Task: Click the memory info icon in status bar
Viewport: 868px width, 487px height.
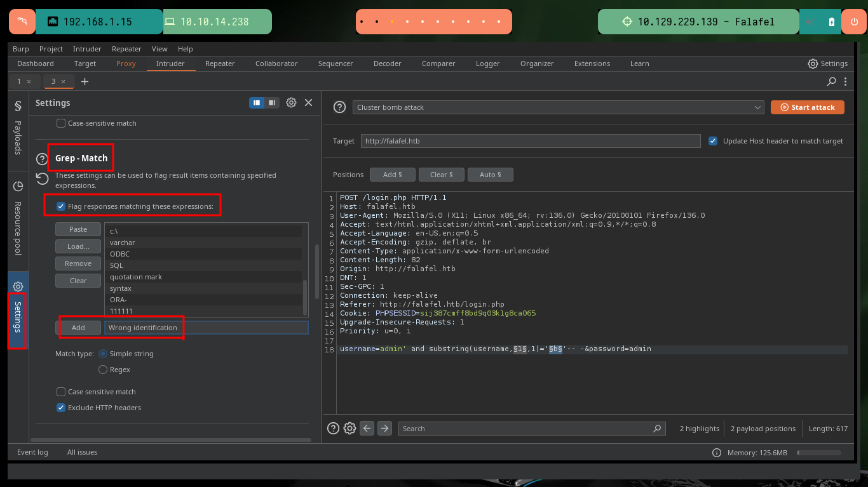Action: click(717, 453)
